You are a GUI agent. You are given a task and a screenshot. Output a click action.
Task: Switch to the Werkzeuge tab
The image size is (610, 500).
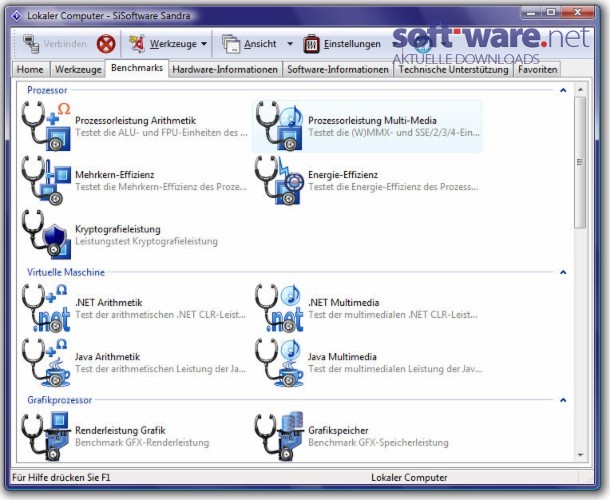click(78, 70)
